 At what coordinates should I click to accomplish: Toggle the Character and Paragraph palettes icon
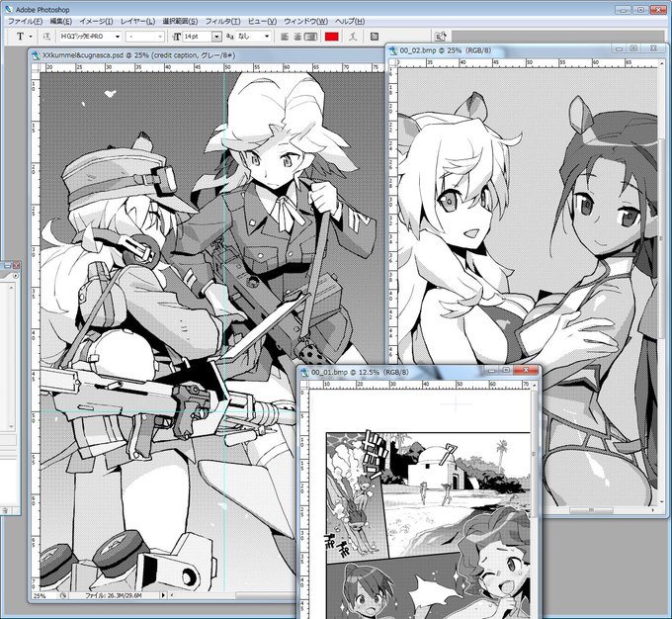coord(375,37)
